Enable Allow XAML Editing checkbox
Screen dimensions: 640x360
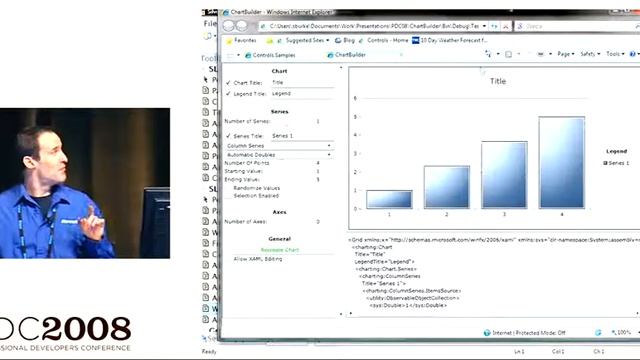coord(229,259)
